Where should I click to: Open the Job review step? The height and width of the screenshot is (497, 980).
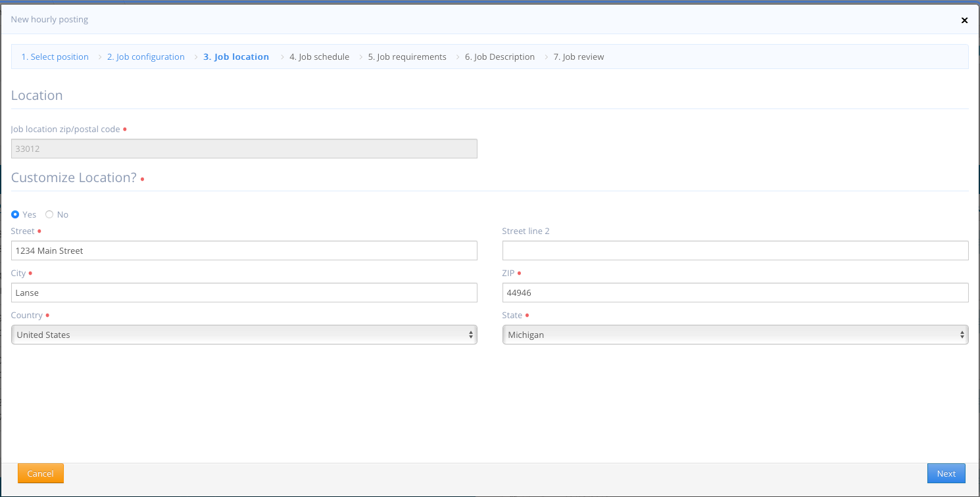[x=579, y=57]
